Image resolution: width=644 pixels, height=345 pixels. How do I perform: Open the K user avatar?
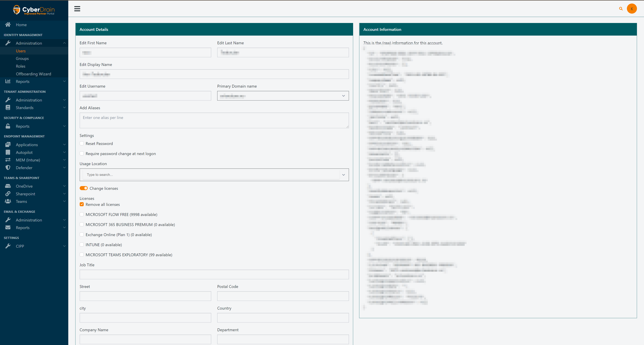tap(632, 9)
